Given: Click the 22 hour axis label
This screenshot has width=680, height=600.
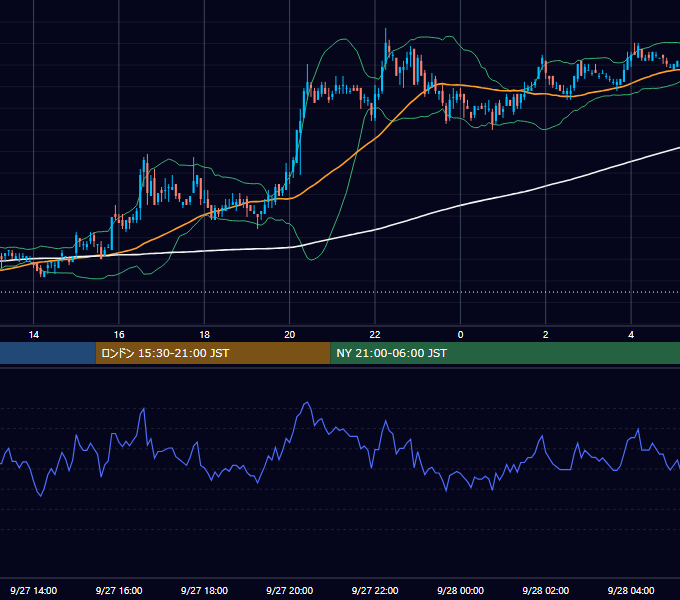Looking at the screenshot, I should click(x=375, y=335).
